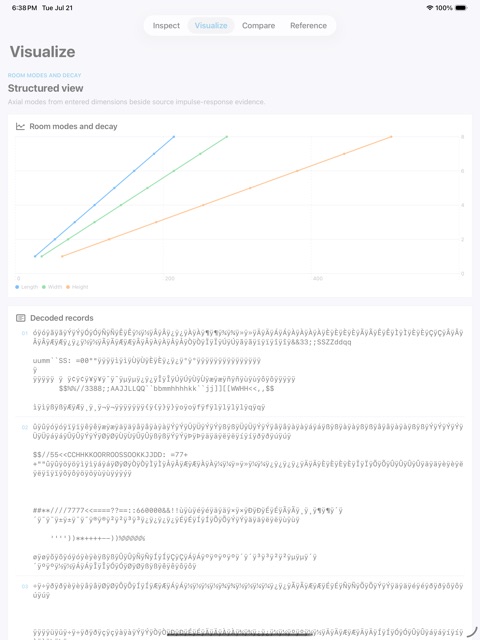Open the Compare tab
Screen dimensions: 480x640
click(x=258, y=25)
